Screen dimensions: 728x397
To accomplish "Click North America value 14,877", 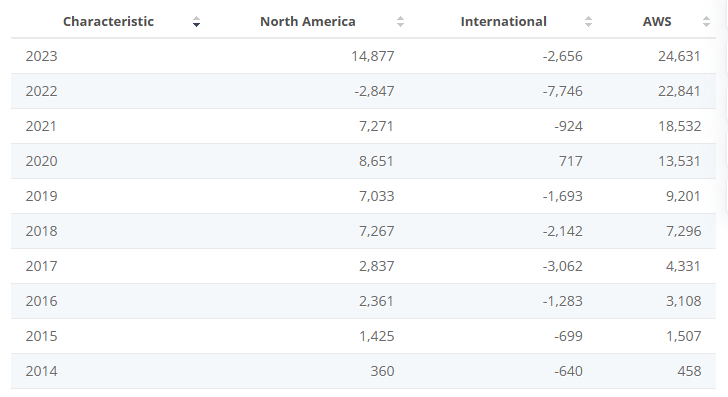I will 372,56.
